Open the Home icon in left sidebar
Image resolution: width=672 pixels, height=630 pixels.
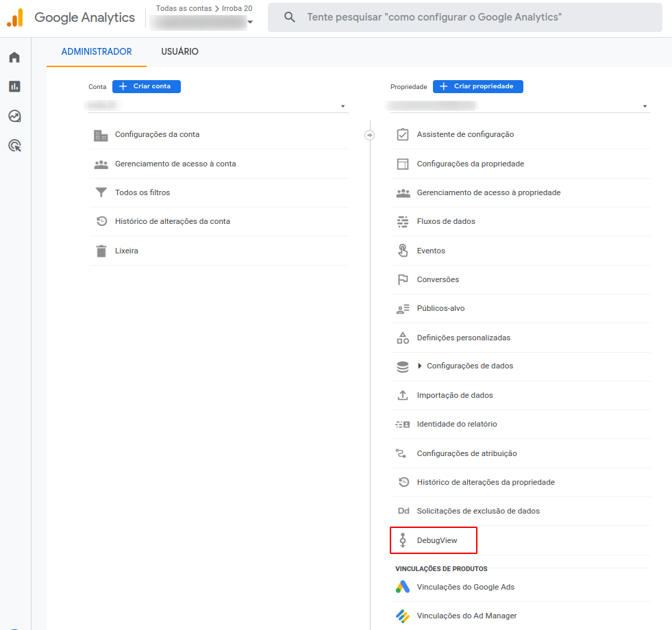point(14,58)
